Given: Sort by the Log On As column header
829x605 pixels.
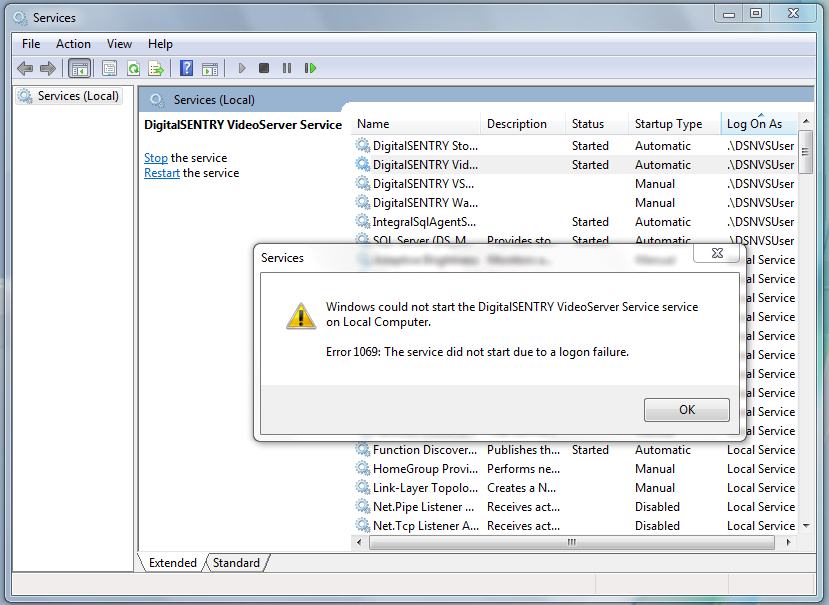Looking at the screenshot, I should point(759,124).
